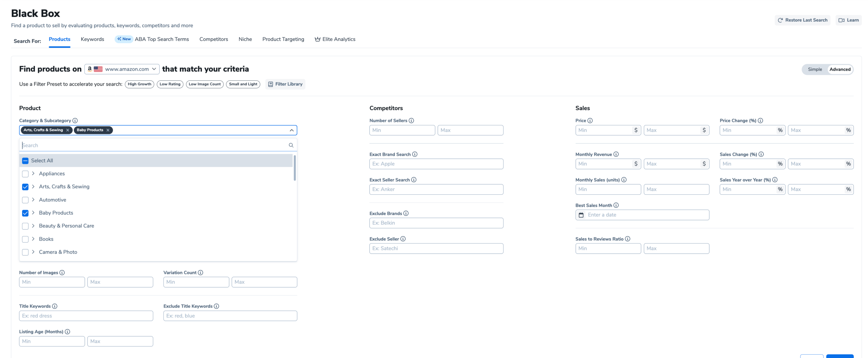868x358 pixels.
Task: Click the info icon next to Number of Sellers
Action: click(411, 121)
